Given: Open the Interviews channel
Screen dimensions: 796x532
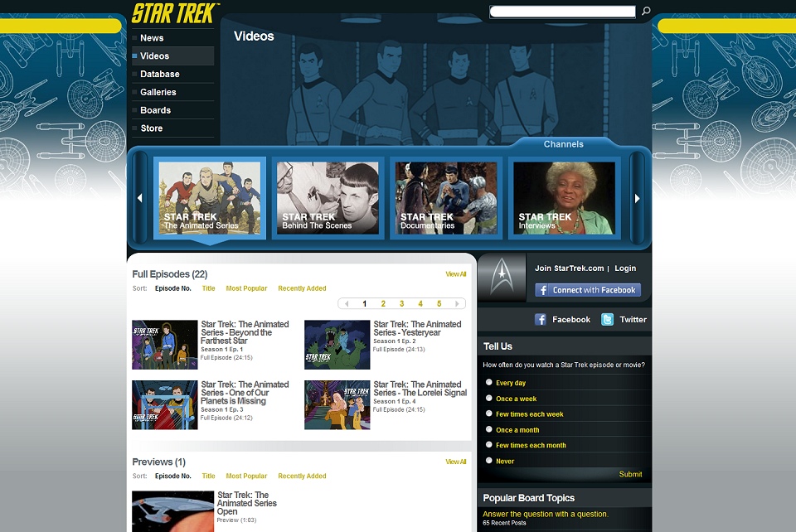Looking at the screenshot, I should click(565, 198).
